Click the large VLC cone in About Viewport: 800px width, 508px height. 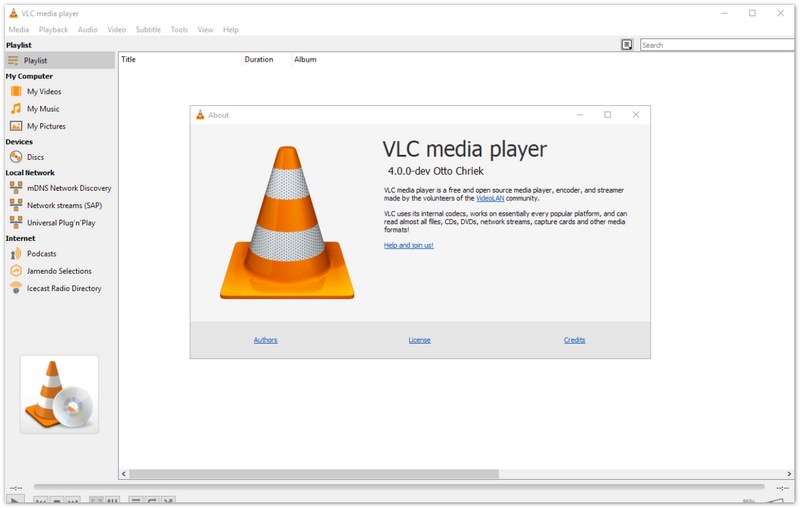pos(287,222)
